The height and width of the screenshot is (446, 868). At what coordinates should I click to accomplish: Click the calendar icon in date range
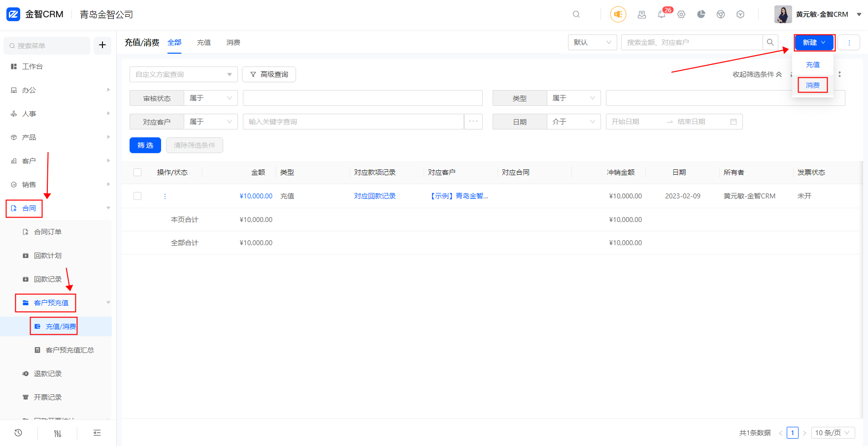(734, 122)
